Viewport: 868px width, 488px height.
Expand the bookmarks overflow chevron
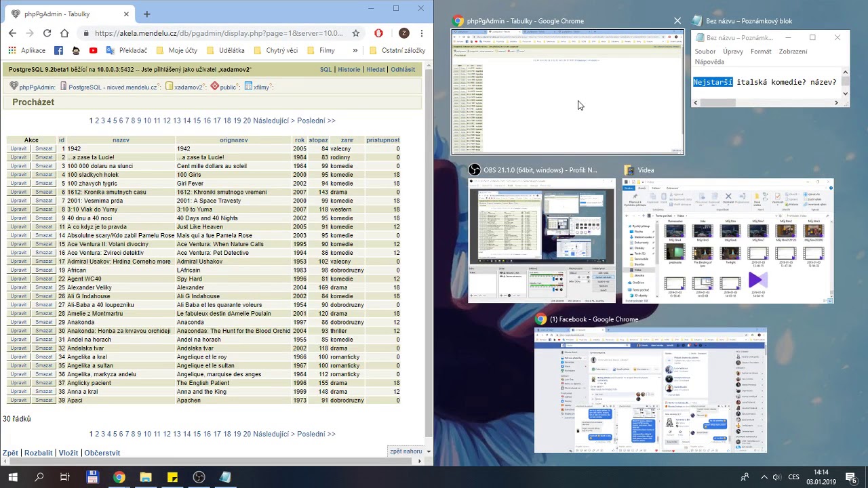355,50
